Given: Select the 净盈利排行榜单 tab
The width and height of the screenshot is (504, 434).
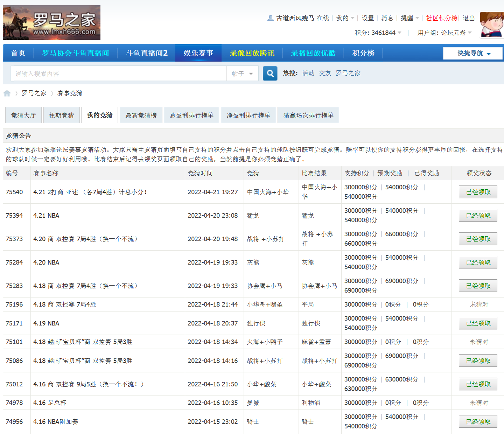Looking at the screenshot, I should (248, 115).
